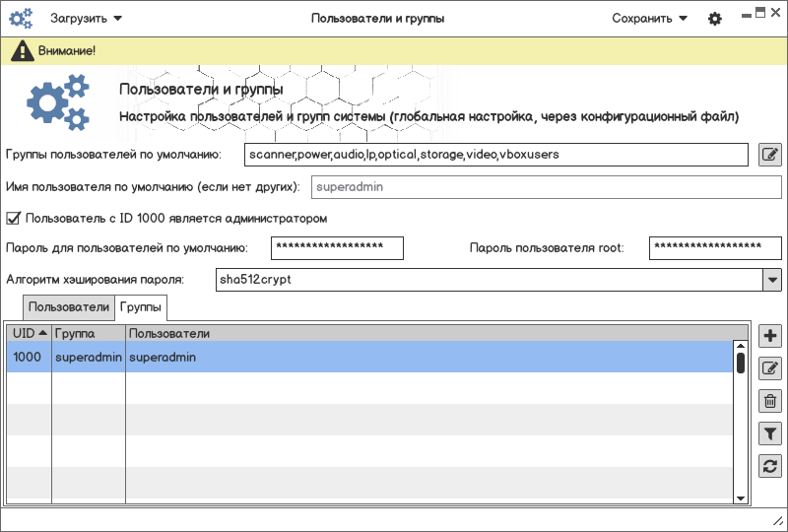Click the delete group trash icon

point(770,401)
